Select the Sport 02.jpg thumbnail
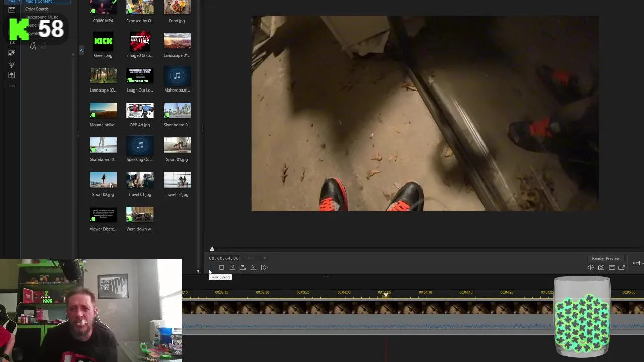 click(x=103, y=180)
